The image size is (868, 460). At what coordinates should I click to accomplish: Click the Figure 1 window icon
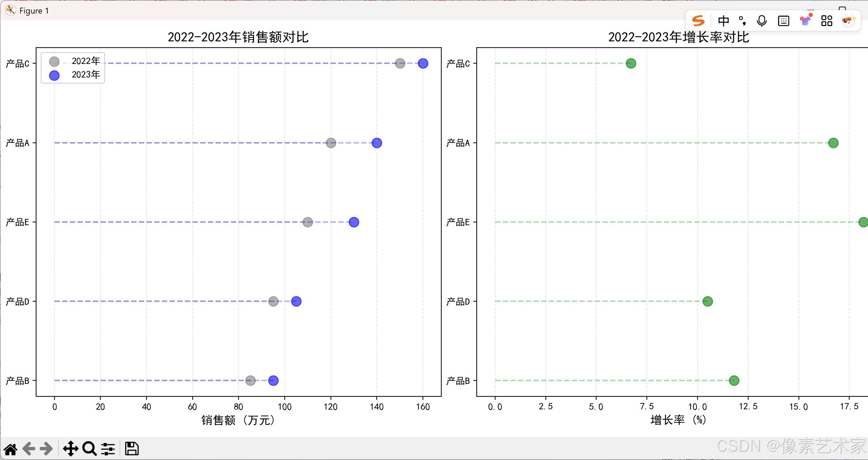coord(10,10)
